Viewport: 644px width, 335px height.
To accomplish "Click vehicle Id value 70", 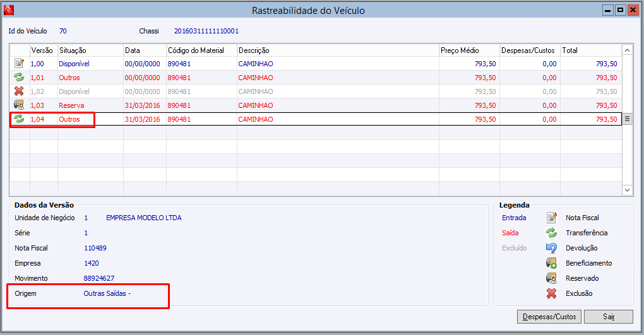I will point(63,31).
